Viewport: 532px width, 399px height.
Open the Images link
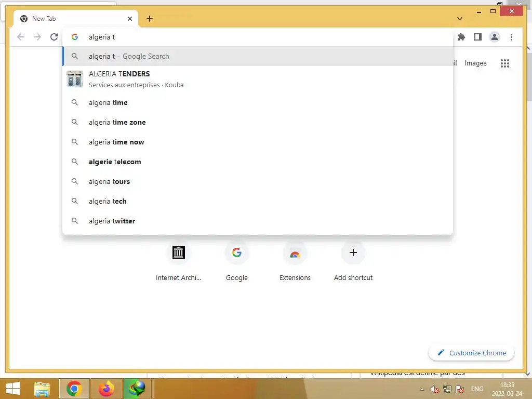coord(475,63)
